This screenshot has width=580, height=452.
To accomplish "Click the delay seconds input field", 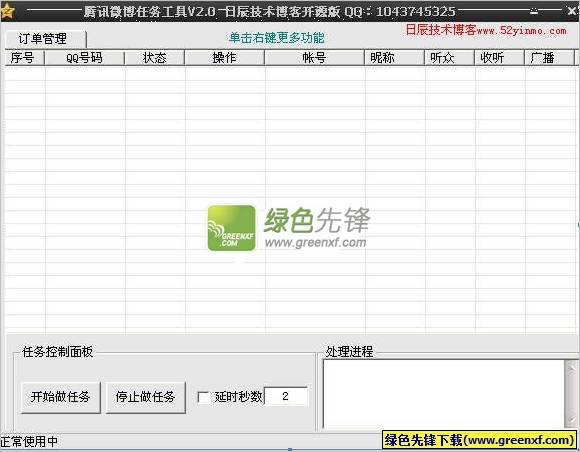I will pos(286,396).
